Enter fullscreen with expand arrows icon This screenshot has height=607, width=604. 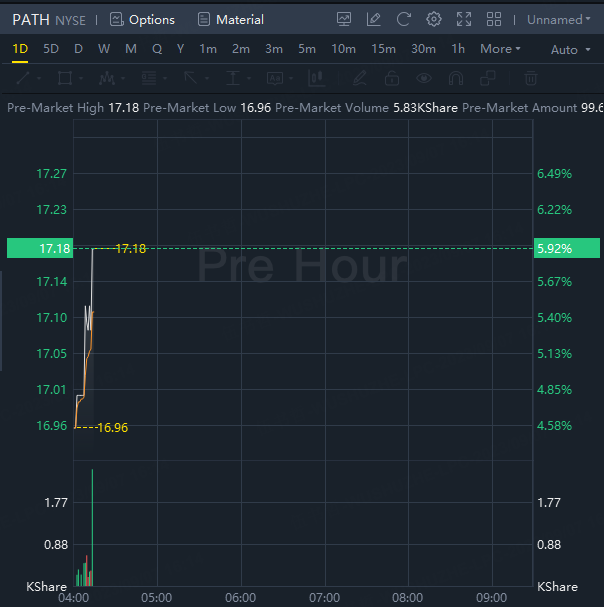tap(464, 19)
